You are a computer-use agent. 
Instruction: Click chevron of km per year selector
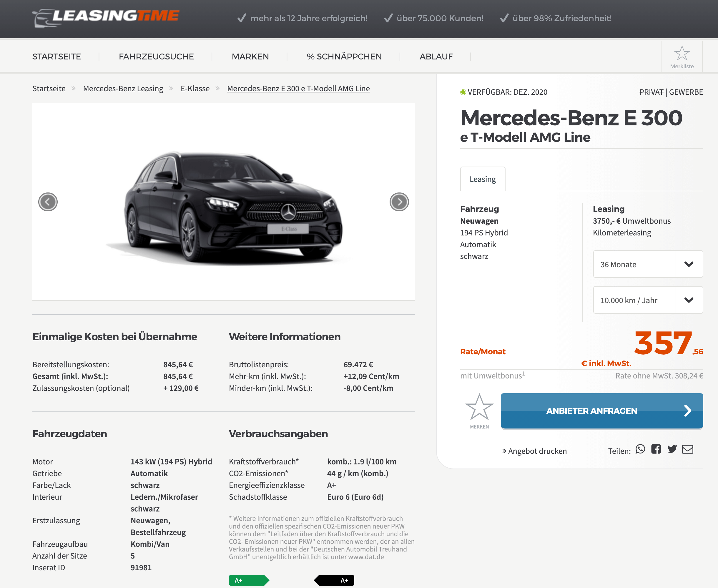689,300
